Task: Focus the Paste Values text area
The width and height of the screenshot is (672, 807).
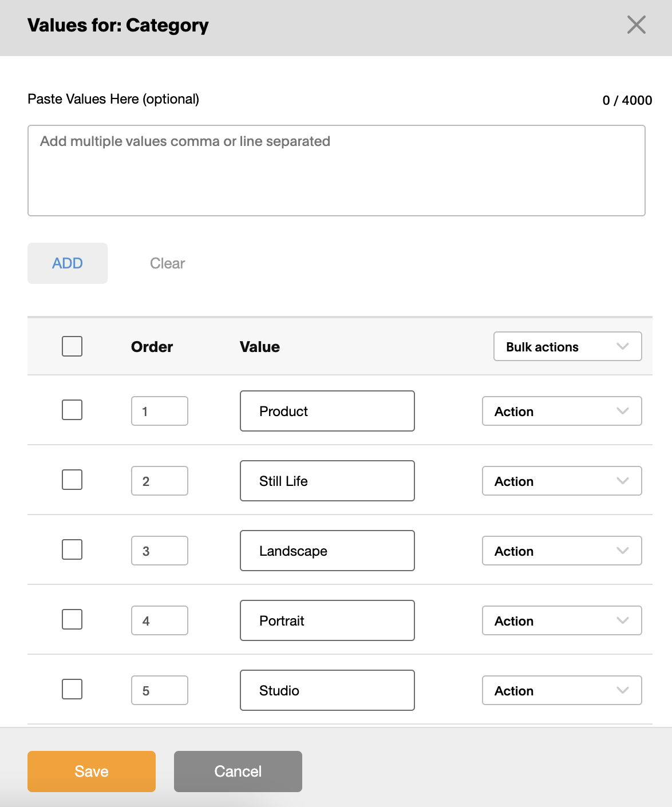Action: (x=337, y=171)
